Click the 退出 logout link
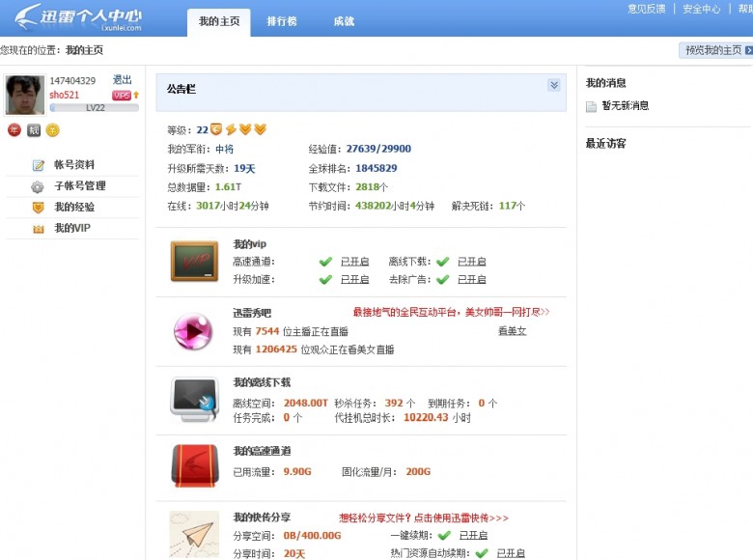Viewport: 753px width, 560px height. point(122,80)
